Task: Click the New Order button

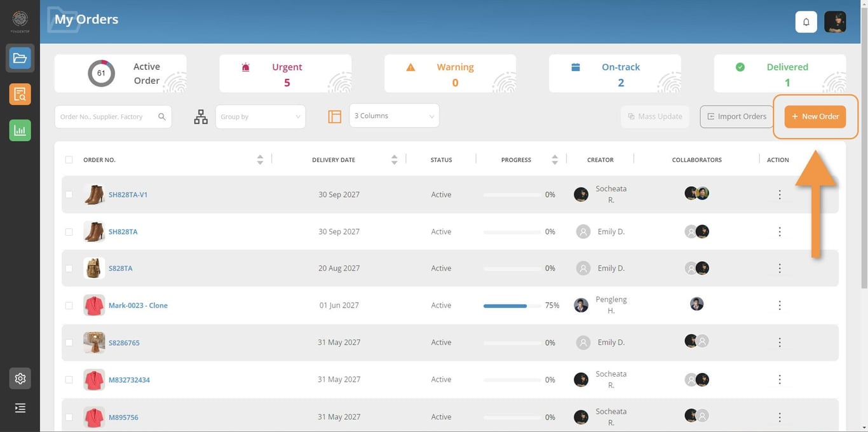Action: pos(815,117)
